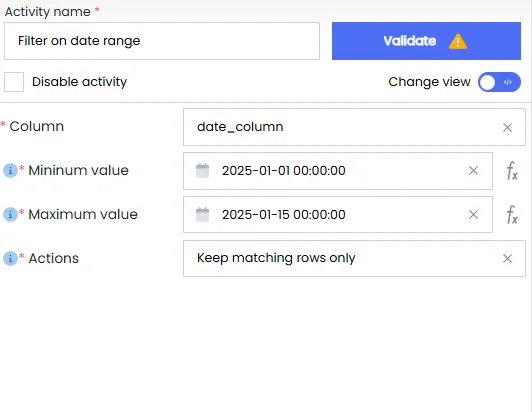Image resolution: width=532 pixels, height=412 pixels.
Task: Open the Column dropdown showing date_column
Action: coord(354,127)
